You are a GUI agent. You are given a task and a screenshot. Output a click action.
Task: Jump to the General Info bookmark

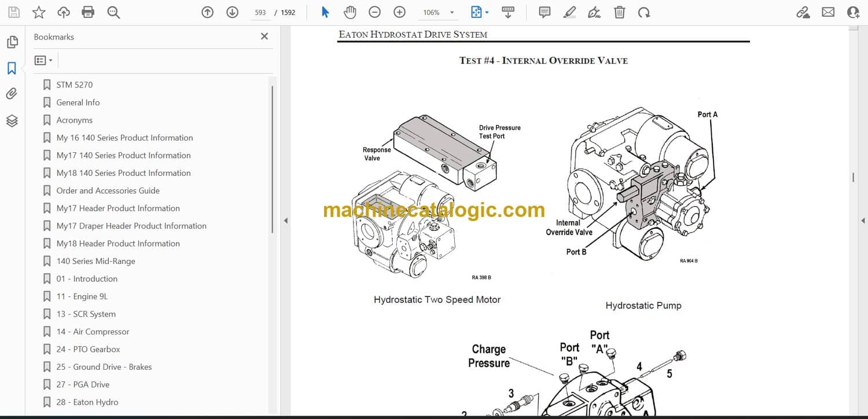tap(78, 102)
